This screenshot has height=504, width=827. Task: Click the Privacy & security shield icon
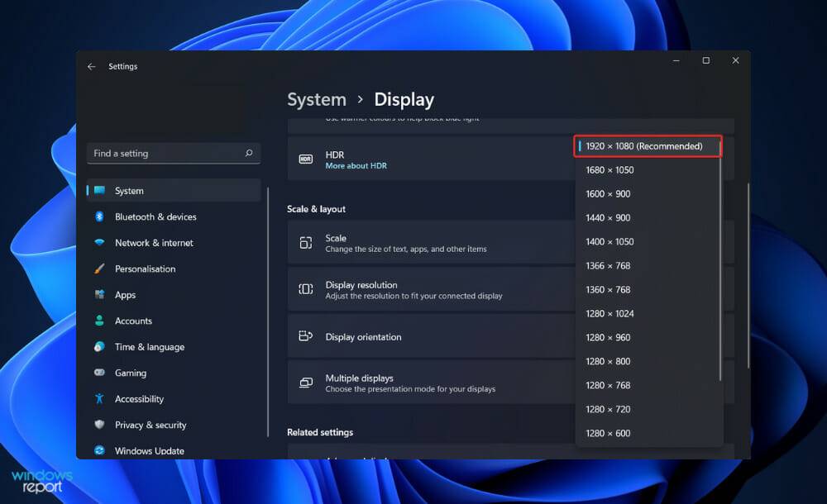click(x=100, y=425)
